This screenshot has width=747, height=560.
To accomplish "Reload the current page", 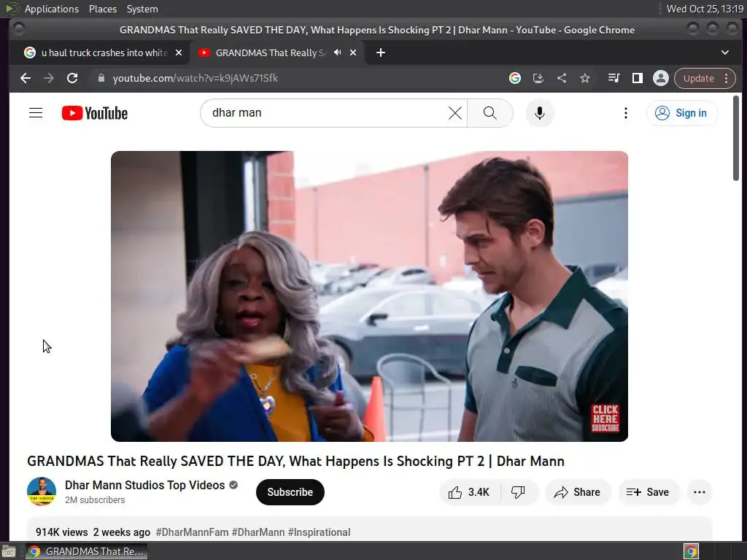I will tap(72, 78).
